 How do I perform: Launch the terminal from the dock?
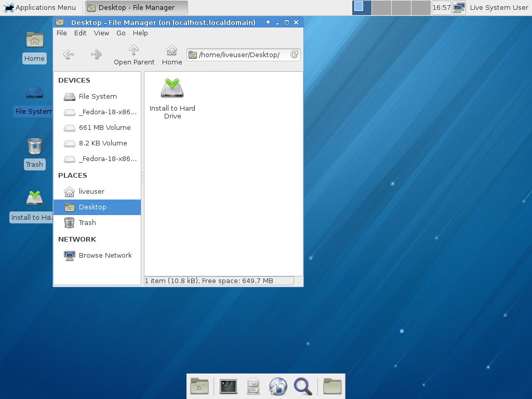click(229, 387)
